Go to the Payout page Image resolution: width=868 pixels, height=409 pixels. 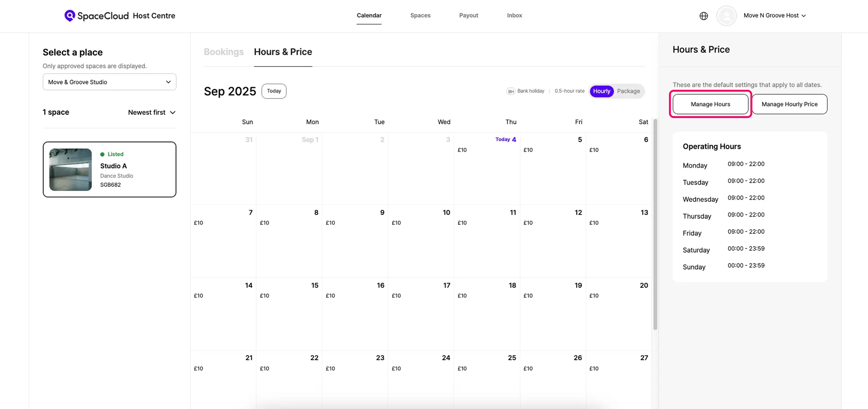468,16
